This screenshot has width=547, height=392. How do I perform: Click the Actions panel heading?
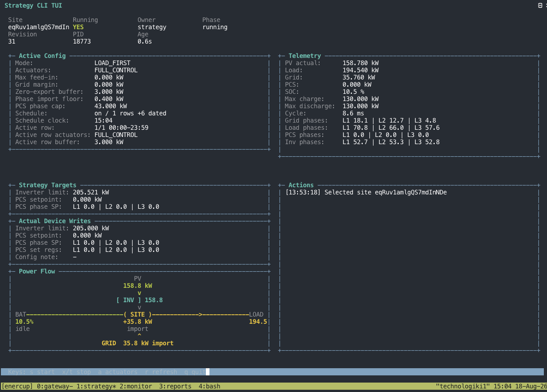tap(301, 185)
